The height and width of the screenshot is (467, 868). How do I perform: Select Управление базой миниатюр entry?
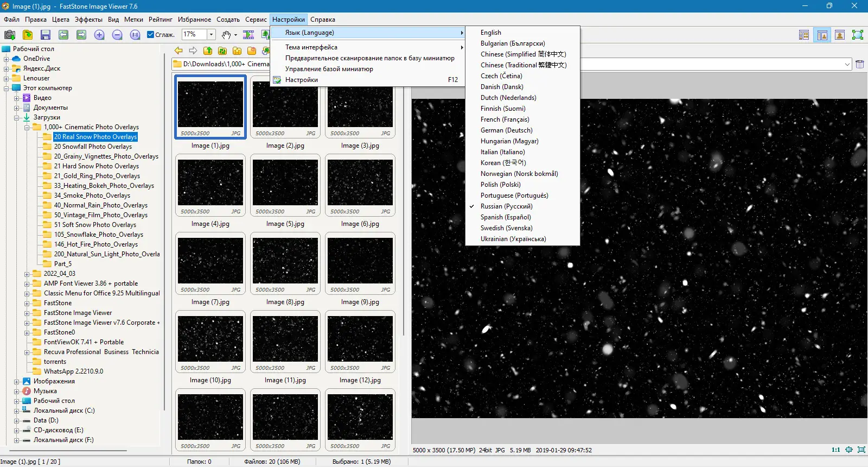point(329,69)
